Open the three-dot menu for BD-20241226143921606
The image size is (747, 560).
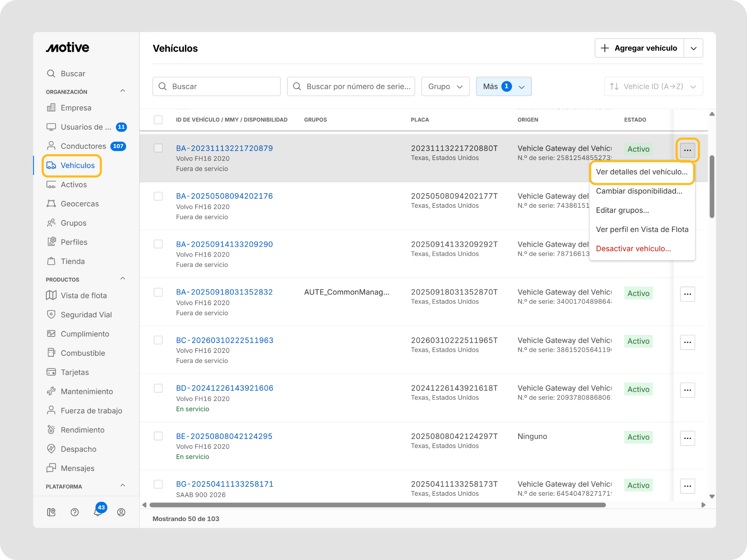coord(688,390)
